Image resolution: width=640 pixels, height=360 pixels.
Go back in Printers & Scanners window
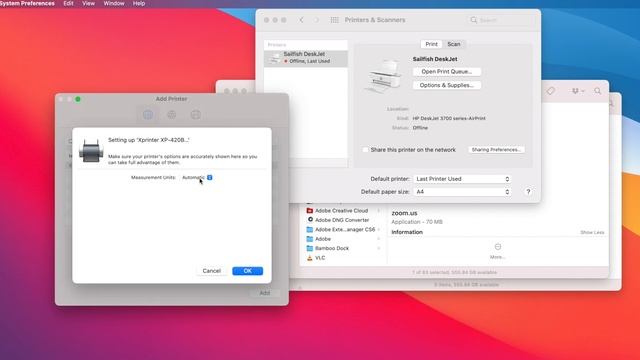[x=301, y=20]
